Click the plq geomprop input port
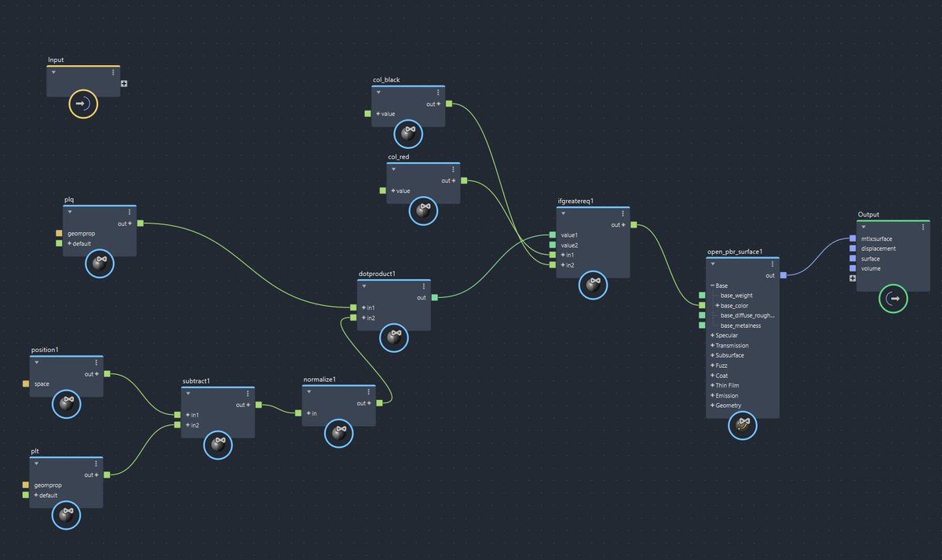 tap(59, 234)
